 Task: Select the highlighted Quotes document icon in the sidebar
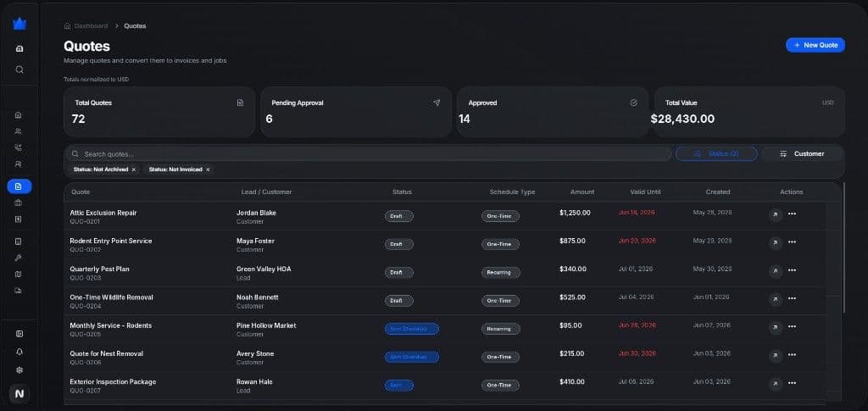coord(19,186)
